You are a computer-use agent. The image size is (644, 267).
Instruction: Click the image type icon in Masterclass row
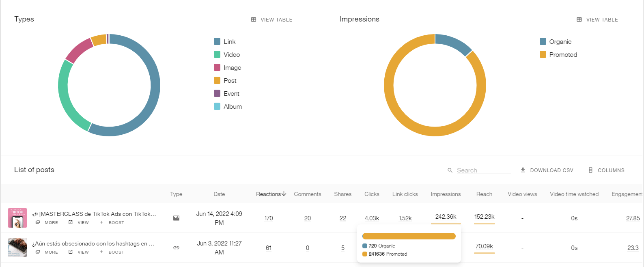click(176, 218)
